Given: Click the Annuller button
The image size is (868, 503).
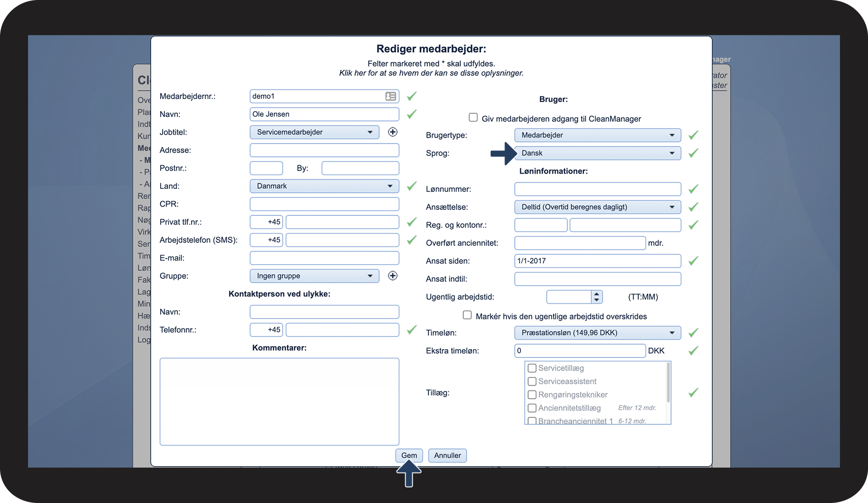Looking at the screenshot, I should pos(448,455).
